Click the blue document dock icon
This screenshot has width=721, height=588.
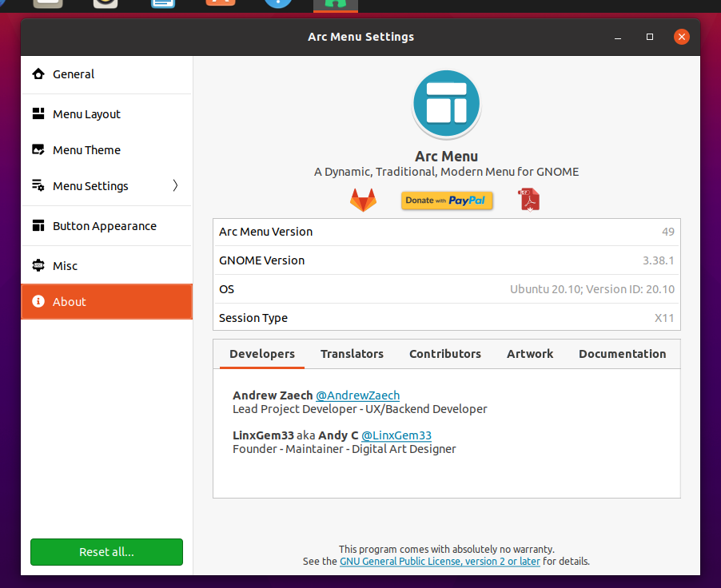(163, 4)
